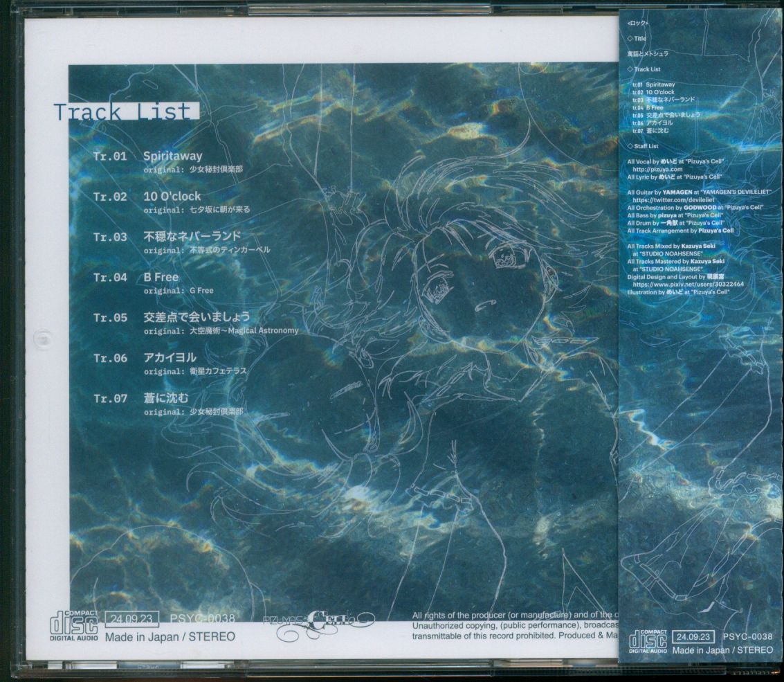
Task: Select the "Tr.04" track number label
Action: coord(110,278)
